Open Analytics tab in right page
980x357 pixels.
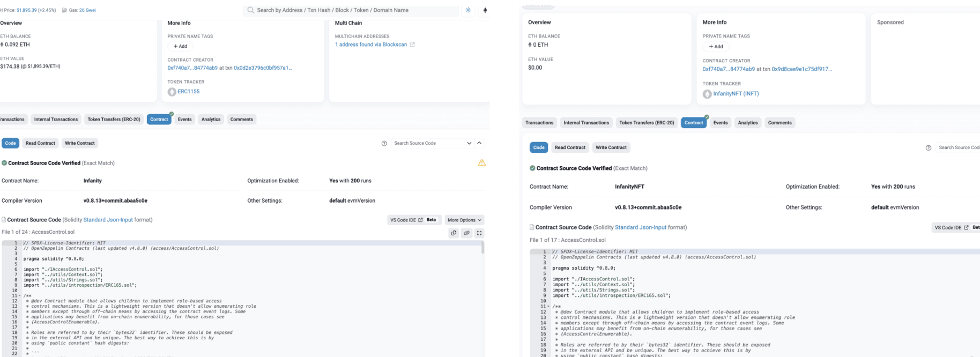(748, 123)
